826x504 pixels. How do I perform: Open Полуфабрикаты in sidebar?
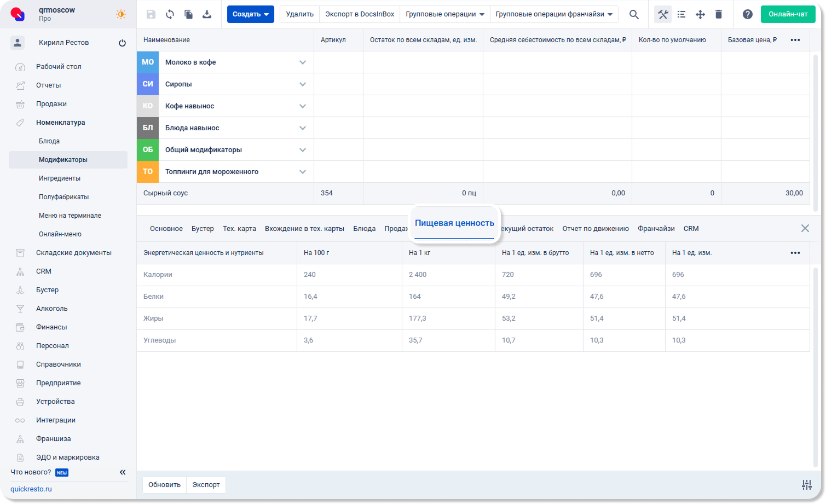coord(63,197)
